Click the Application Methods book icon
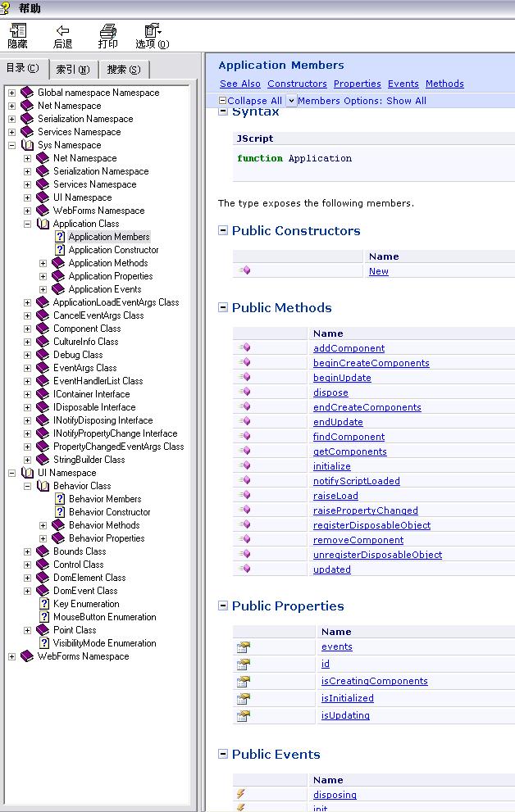The width and height of the screenshot is (515, 812). tap(58, 263)
